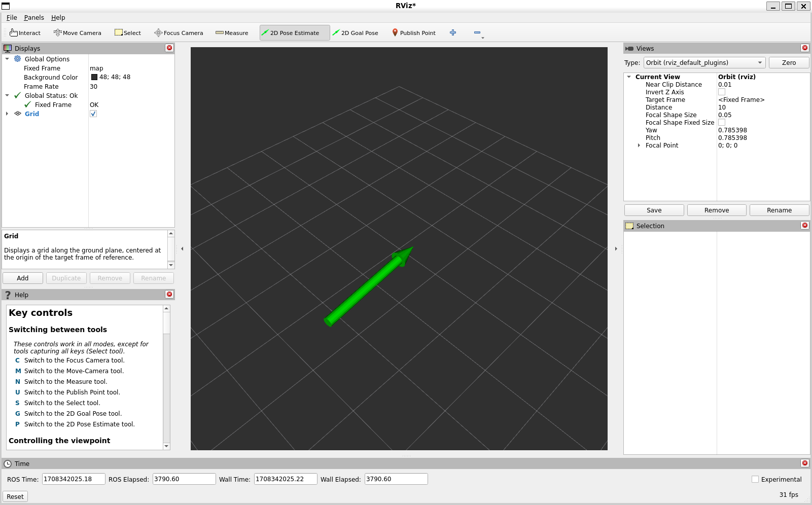
Task: Expand the Focal Point property
Action: pyautogui.click(x=639, y=146)
